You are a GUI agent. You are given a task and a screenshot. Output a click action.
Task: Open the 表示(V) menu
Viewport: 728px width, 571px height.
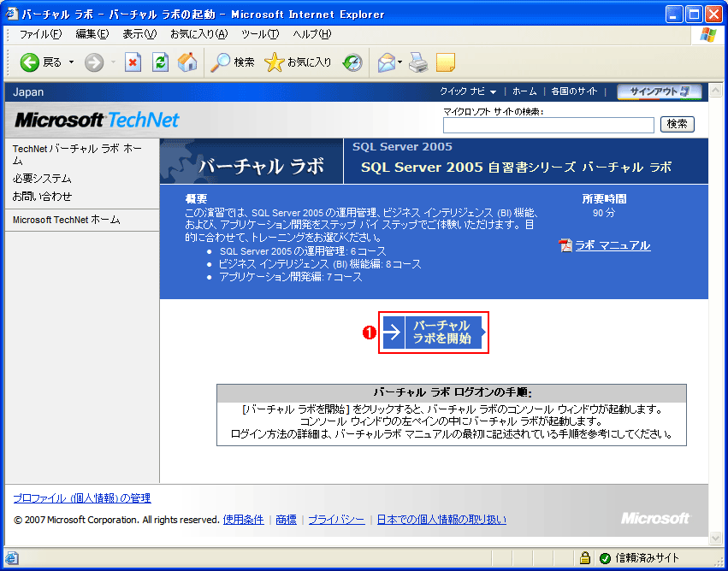pos(139,34)
